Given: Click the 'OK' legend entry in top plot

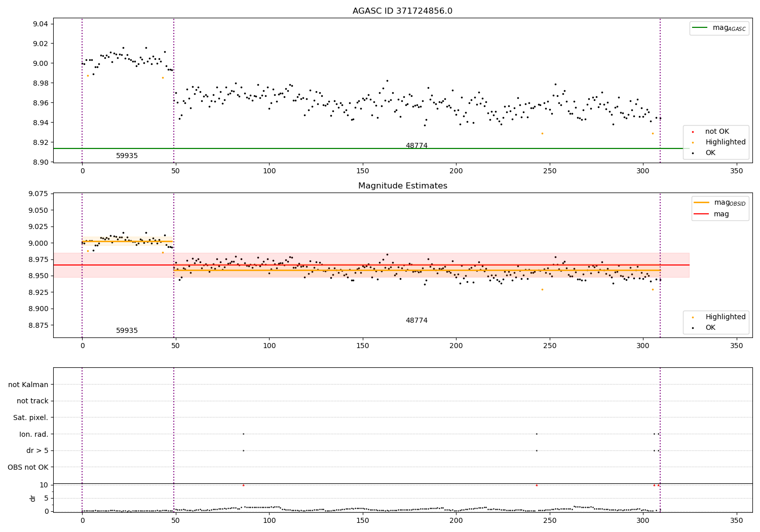Looking at the screenshot, I should [x=710, y=153].
